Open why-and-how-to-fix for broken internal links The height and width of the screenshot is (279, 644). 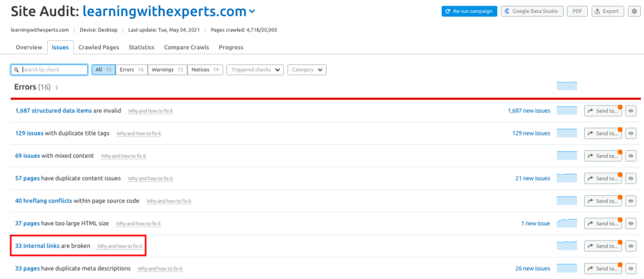pyautogui.click(x=120, y=246)
